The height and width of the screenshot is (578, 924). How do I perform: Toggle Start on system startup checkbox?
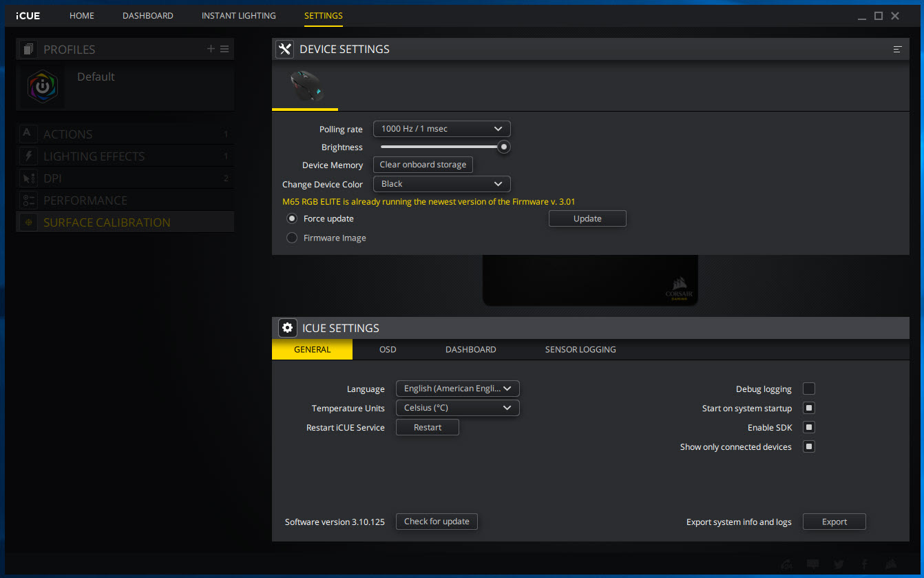[x=809, y=408]
